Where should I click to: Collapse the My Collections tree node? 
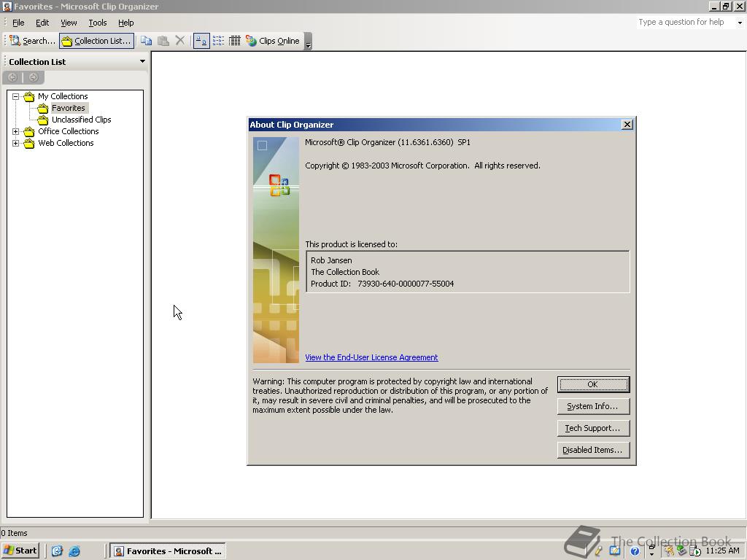tap(16, 96)
